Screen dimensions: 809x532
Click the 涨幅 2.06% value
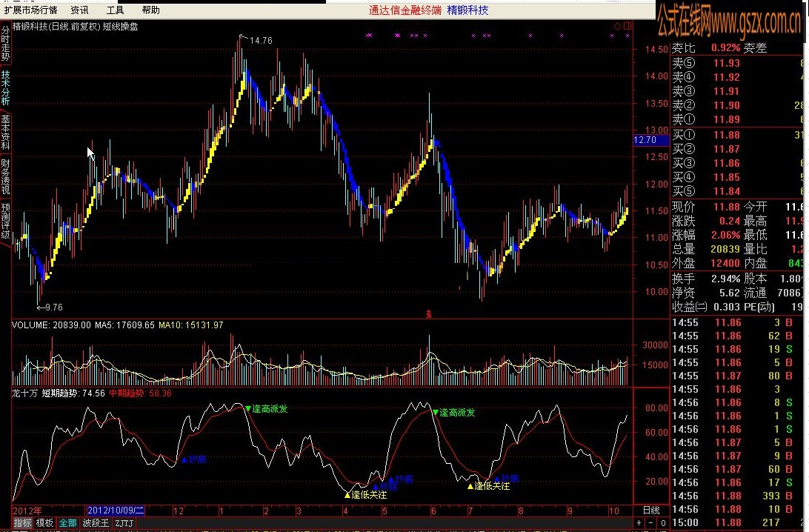pyautogui.click(x=726, y=235)
